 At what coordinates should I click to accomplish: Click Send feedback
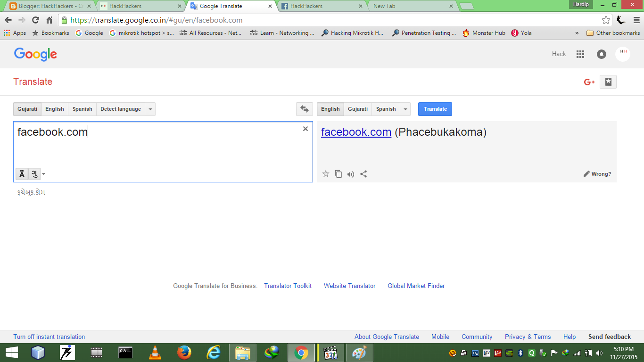(x=610, y=337)
